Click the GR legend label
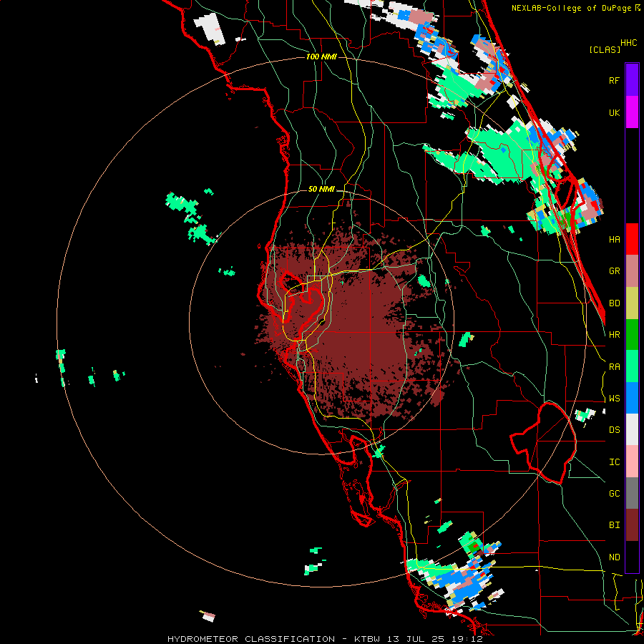Screen dimensions: 644x644 point(614,271)
